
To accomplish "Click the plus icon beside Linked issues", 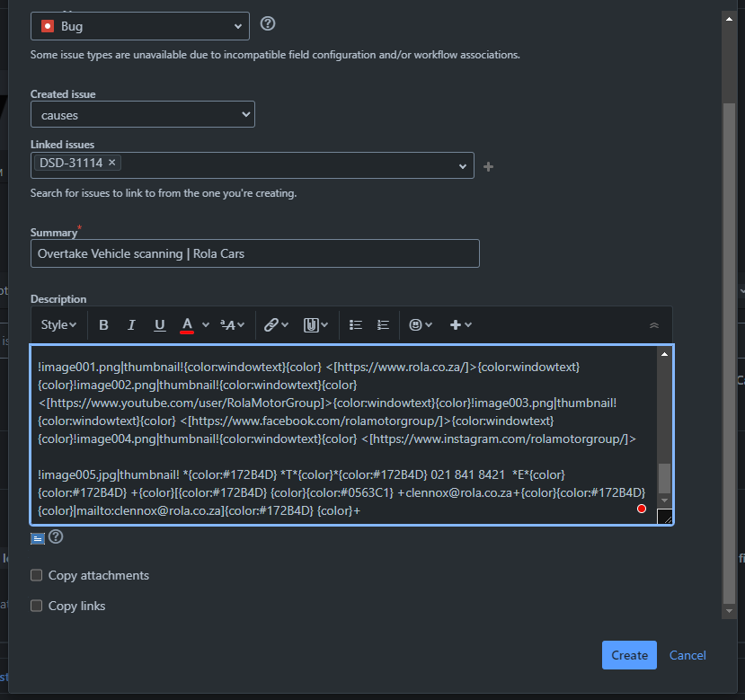I will tap(488, 167).
